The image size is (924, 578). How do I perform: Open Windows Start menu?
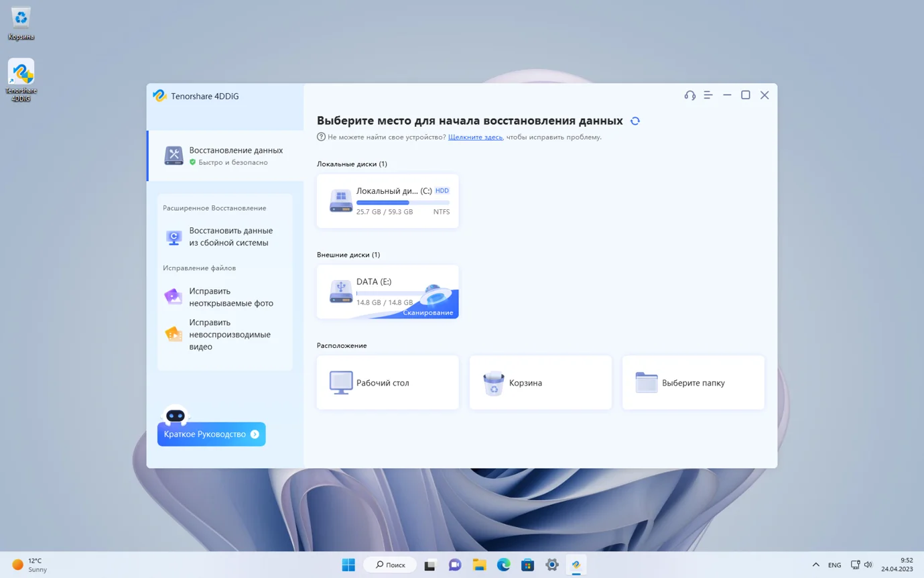tap(348, 565)
